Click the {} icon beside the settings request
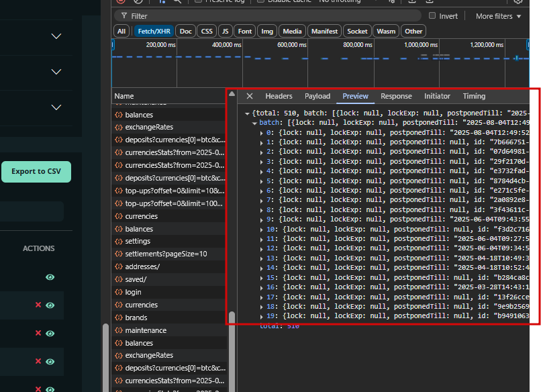The width and height of the screenshot is (541, 392). [x=119, y=241]
